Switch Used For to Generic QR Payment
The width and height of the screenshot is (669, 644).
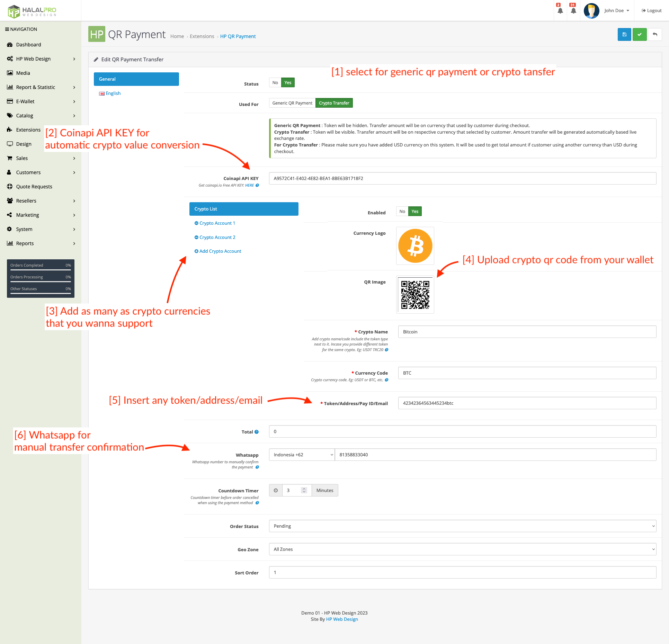point(292,103)
